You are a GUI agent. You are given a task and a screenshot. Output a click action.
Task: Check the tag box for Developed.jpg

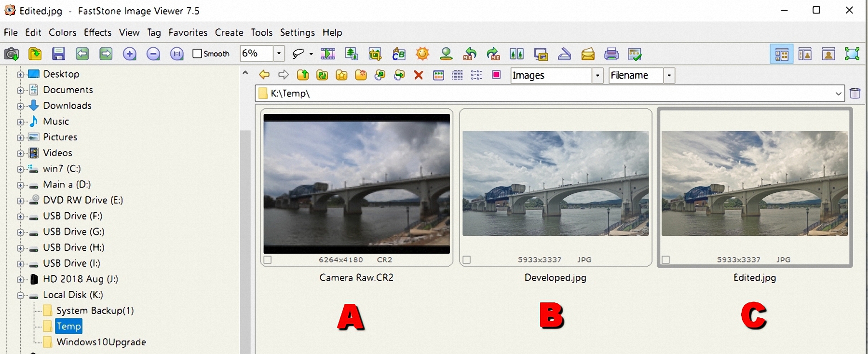point(467,260)
